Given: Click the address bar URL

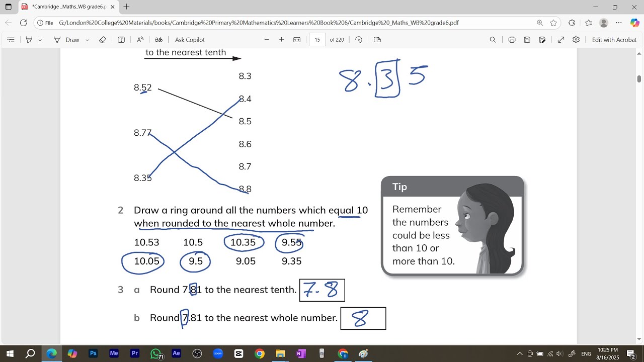Looking at the screenshot, I should pyautogui.click(x=259, y=23).
